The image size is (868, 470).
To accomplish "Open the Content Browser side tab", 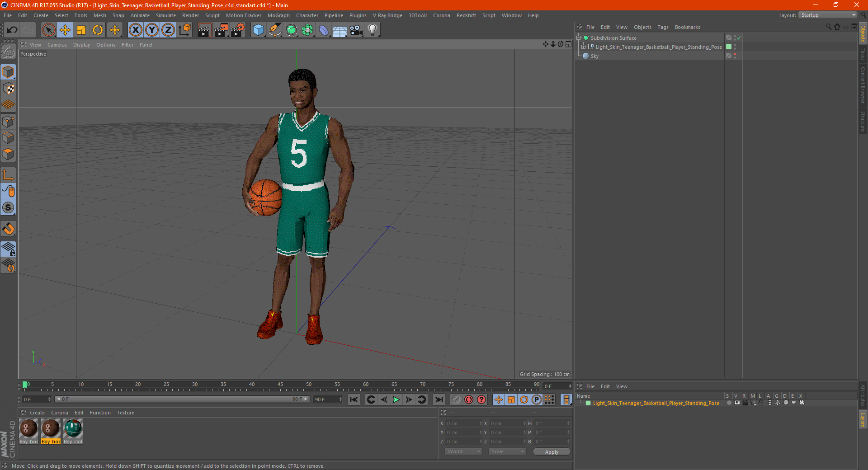I will (863, 85).
